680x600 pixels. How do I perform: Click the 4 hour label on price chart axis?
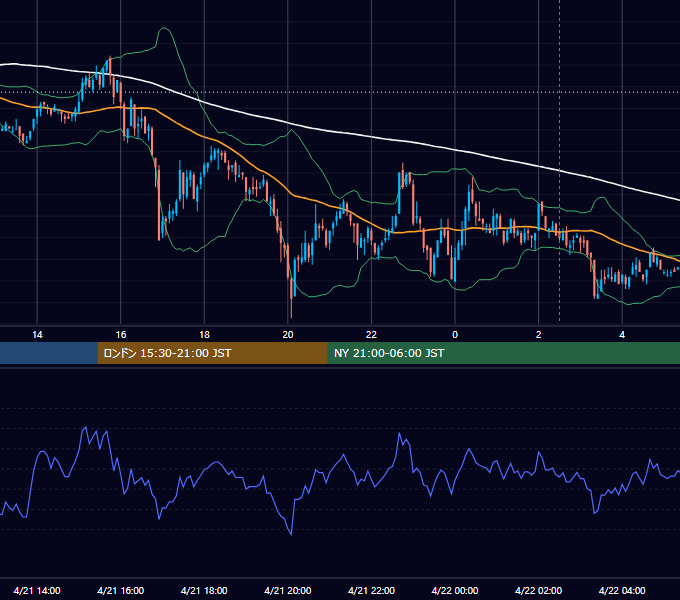(x=622, y=335)
